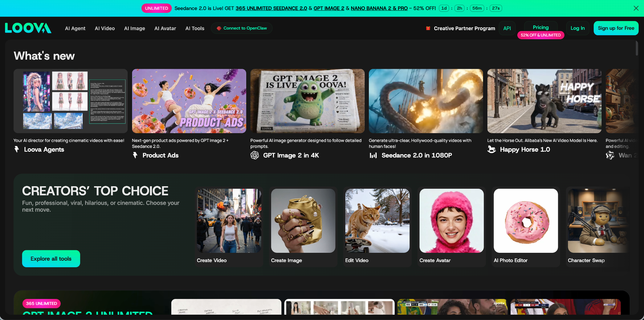Open the AI Avatar menu

coord(165,28)
